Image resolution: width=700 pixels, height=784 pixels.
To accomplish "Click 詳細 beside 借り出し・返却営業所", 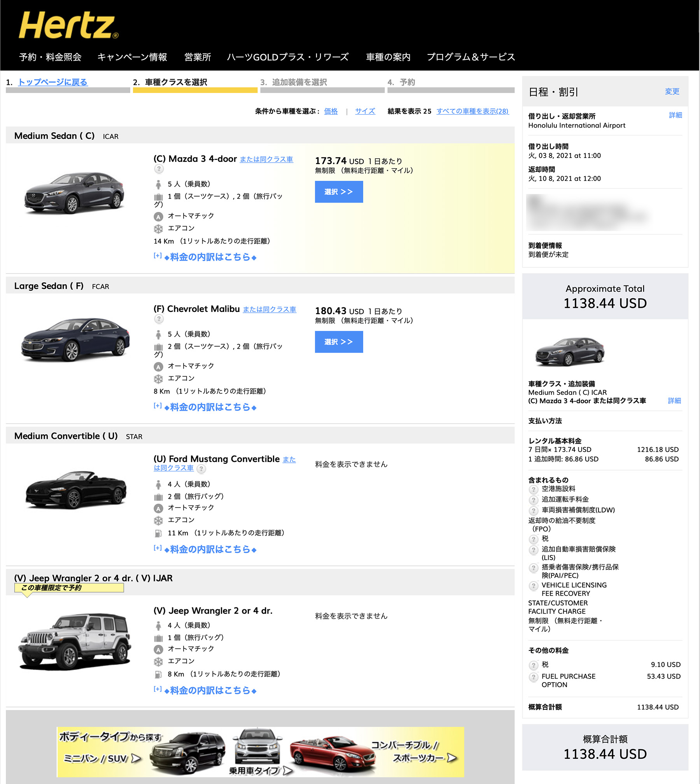I will click(675, 115).
